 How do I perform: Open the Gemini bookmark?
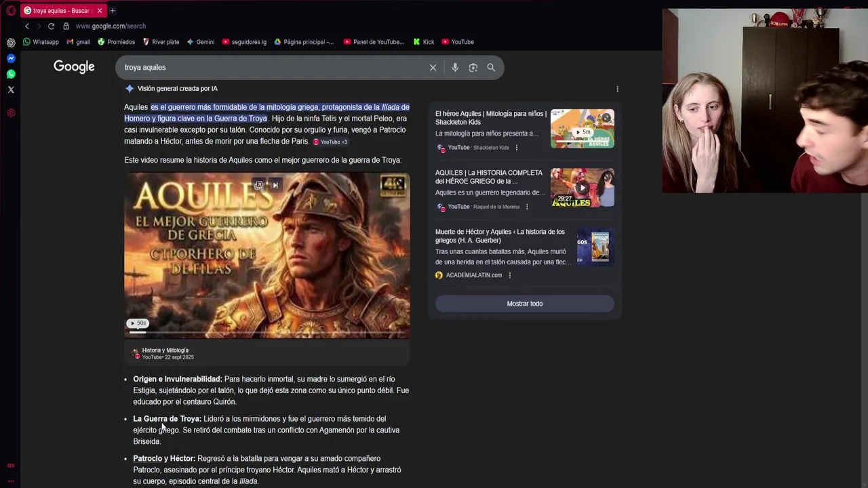[201, 42]
